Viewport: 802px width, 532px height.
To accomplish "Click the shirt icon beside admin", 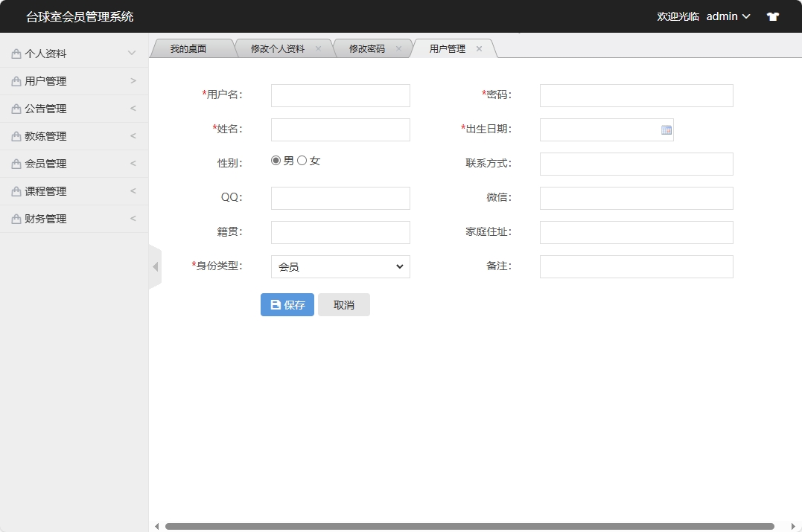I will point(772,16).
